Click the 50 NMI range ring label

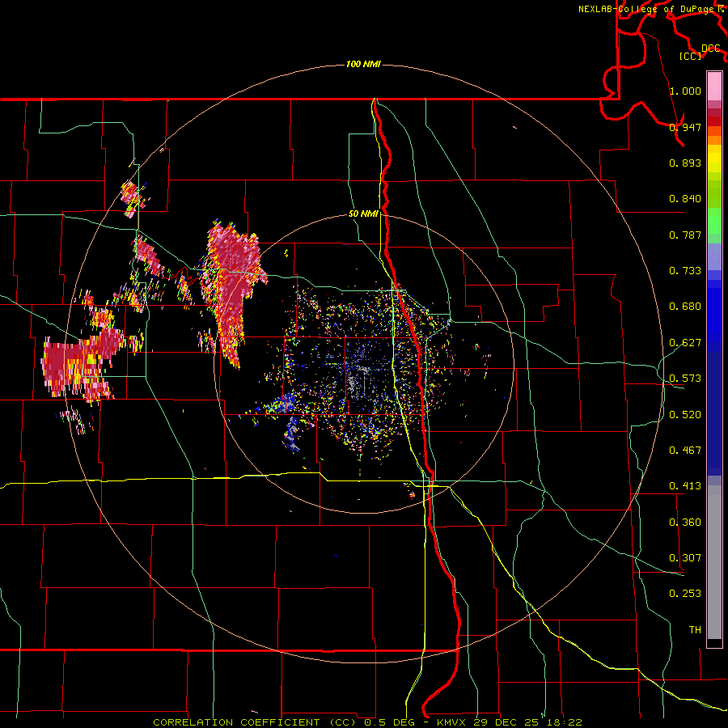point(363,214)
